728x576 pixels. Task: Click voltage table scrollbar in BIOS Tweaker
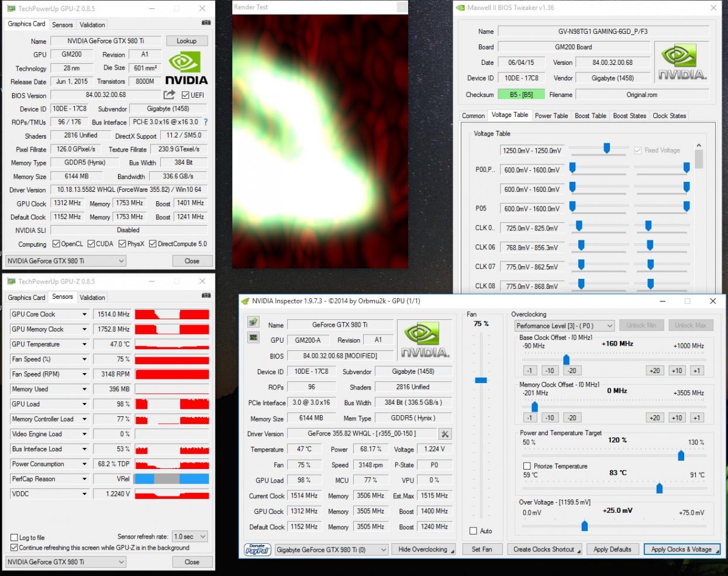pos(699,159)
